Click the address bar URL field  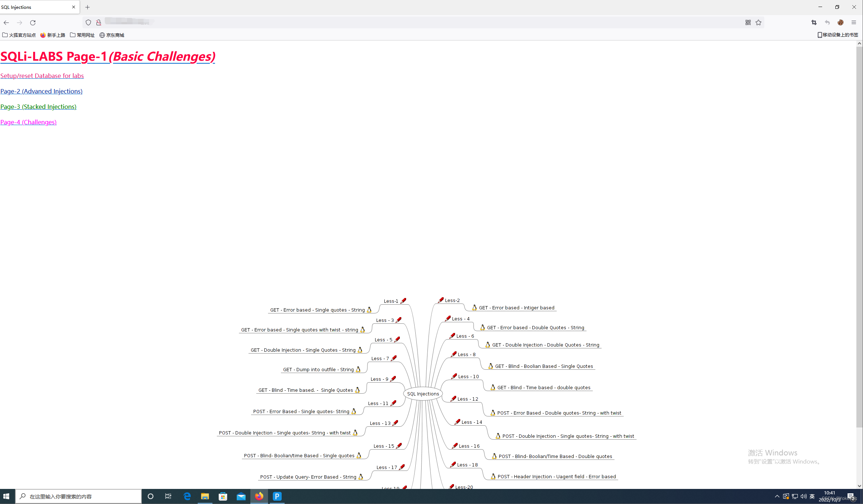(x=423, y=22)
